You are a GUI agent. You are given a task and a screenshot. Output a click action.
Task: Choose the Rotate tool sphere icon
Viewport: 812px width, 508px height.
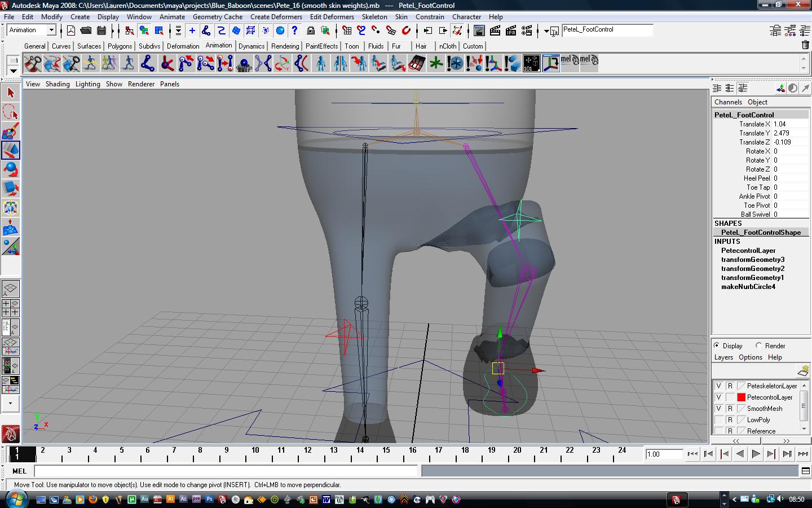pos(10,169)
